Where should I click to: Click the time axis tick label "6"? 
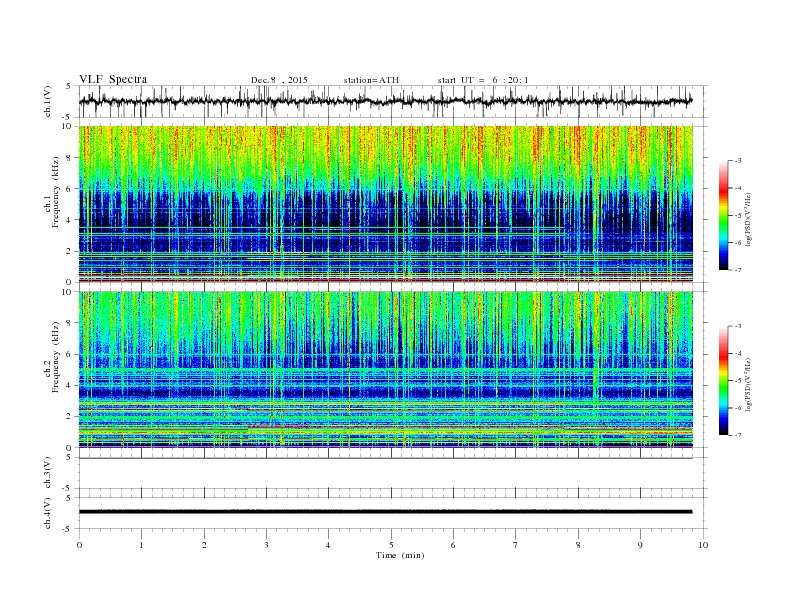pos(453,545)
